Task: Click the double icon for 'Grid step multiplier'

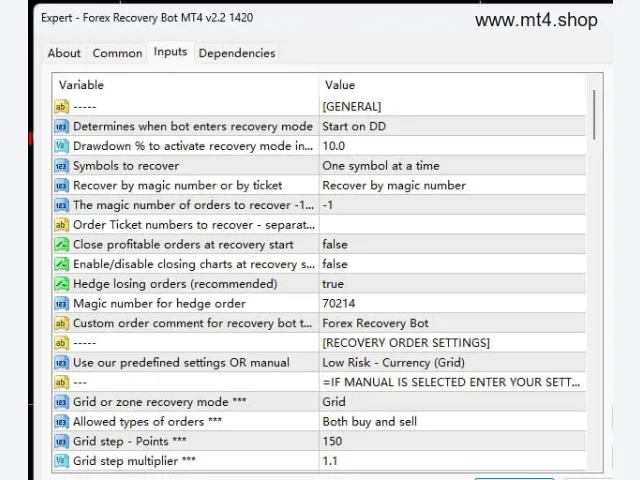Action: click(61, 461)
